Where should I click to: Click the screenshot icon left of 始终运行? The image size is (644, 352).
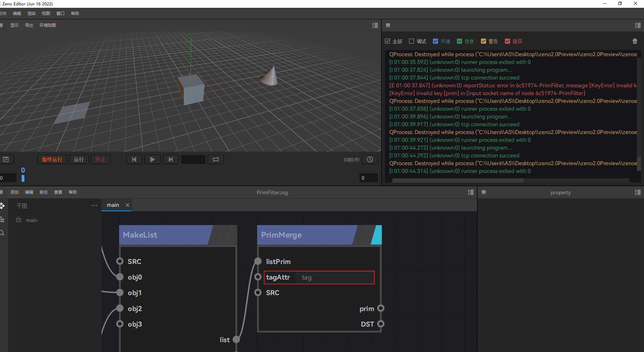(6, 159)
